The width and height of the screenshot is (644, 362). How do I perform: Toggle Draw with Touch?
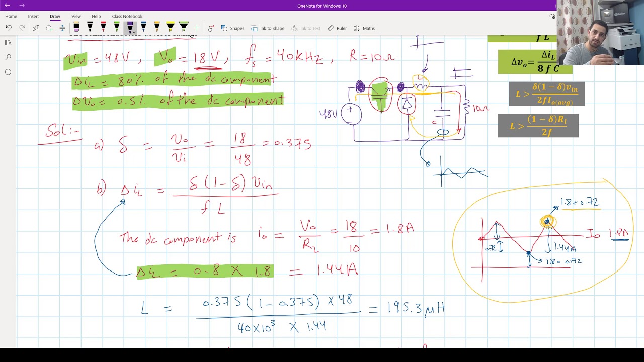coord(211,28)
